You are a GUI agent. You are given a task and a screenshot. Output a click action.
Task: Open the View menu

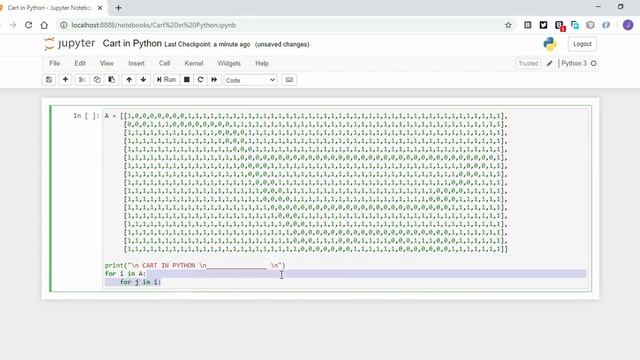point(107,63)
